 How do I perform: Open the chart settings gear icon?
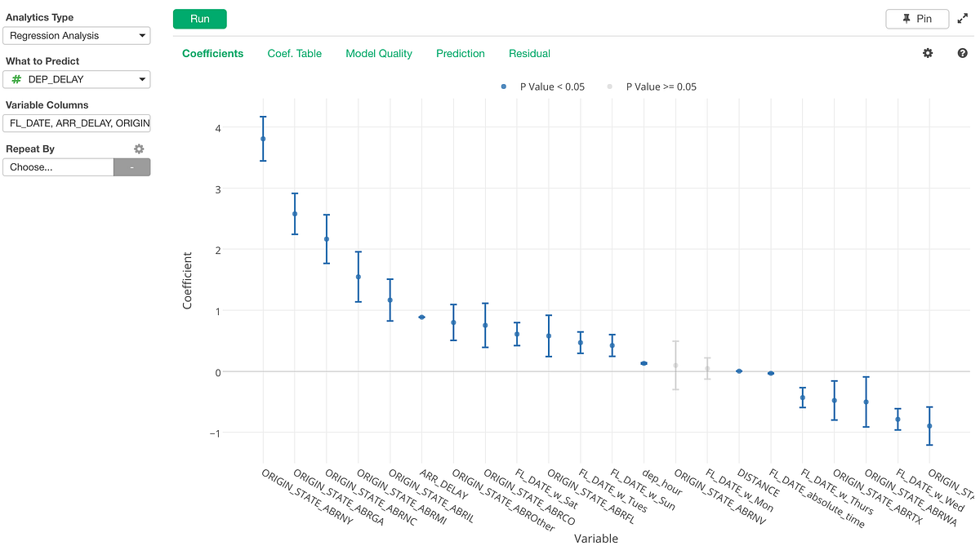tap(927, 53)
